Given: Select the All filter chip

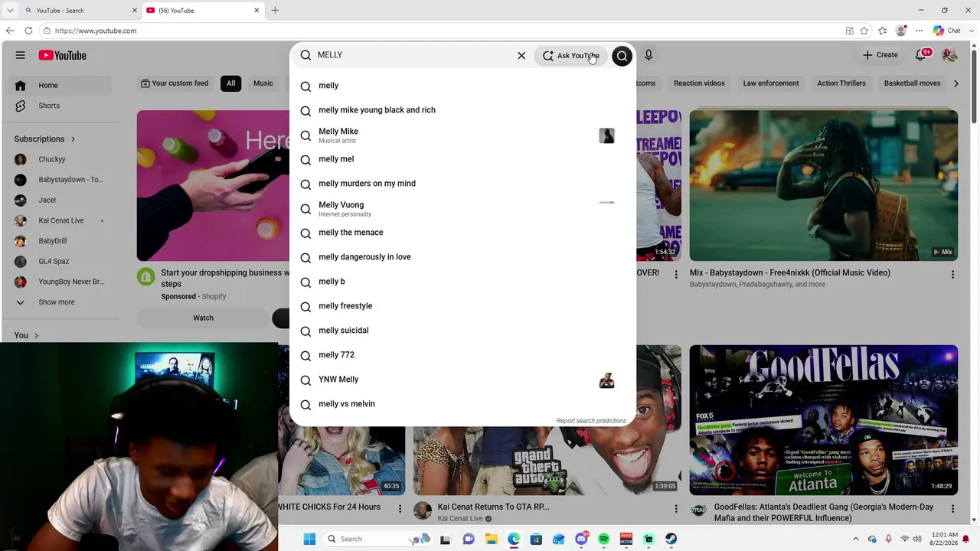Looking at the screenshot, I should pyautogui.click(x=230, y=83).
